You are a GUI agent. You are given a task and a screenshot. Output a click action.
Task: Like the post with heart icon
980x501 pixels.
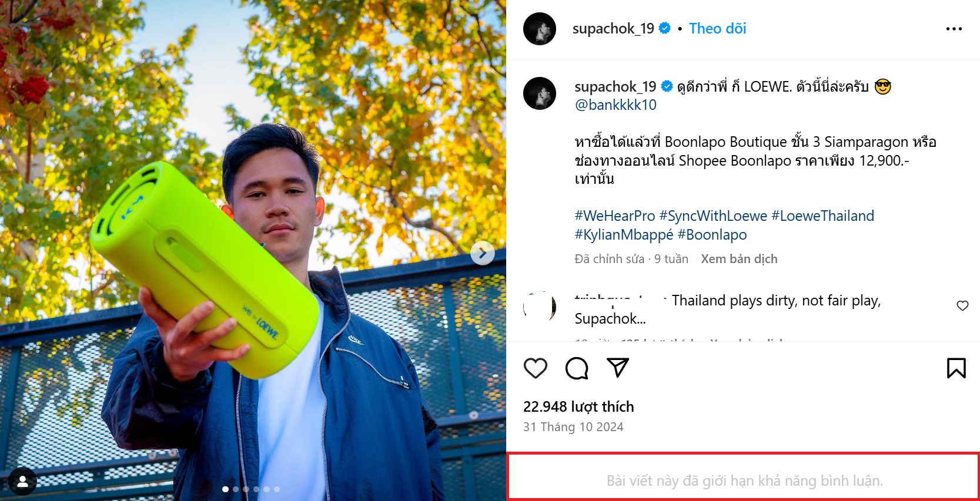click(x=535, y=368)
